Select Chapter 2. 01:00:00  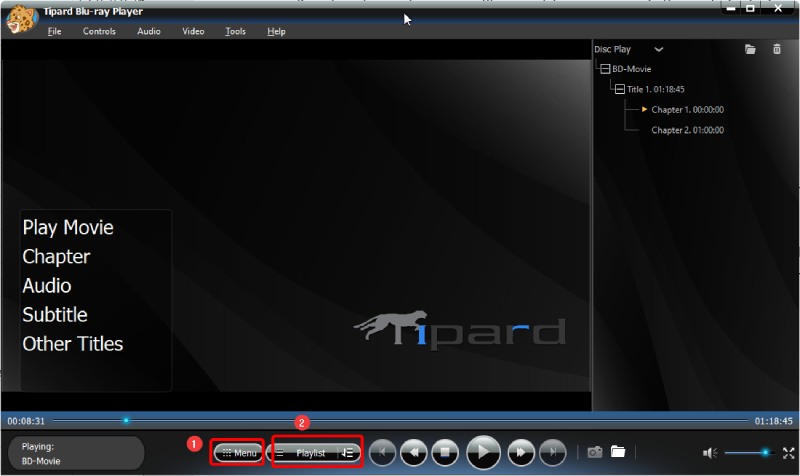(x=687, y=130)
